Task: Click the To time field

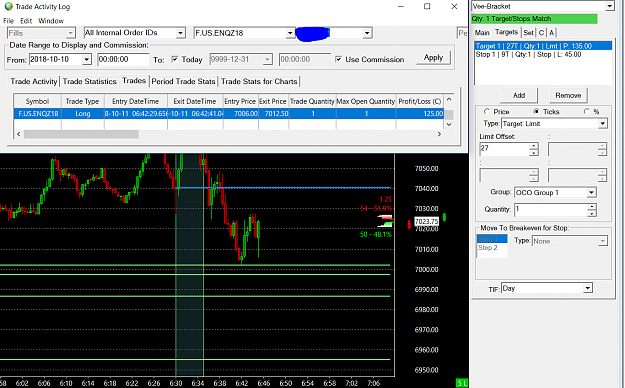Action: (305, 59)
